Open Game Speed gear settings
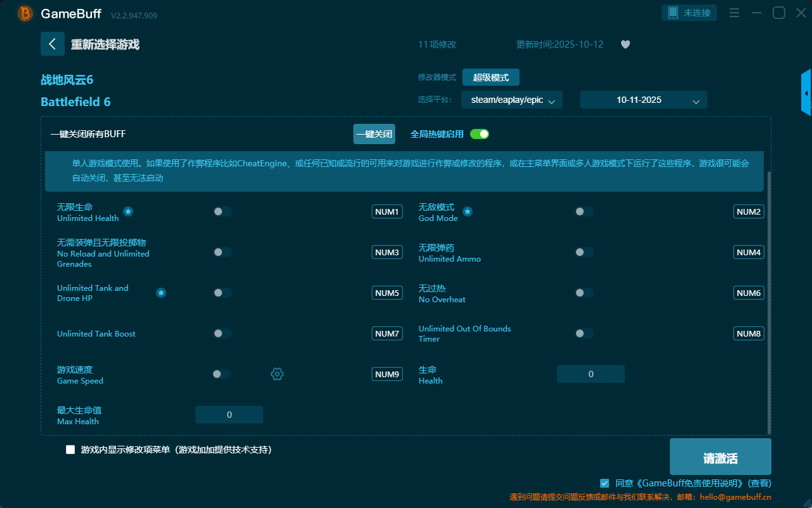The height and width of the screenshot is (508, 812). (x=277, y=374)
